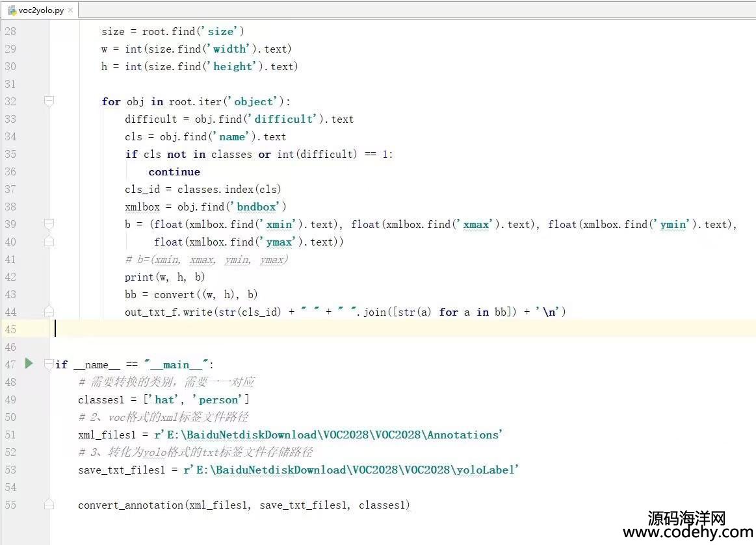756x545 pixels.
Task: Collapse the for loop fold marker at line 32
Action: click(x=49, y=101)
